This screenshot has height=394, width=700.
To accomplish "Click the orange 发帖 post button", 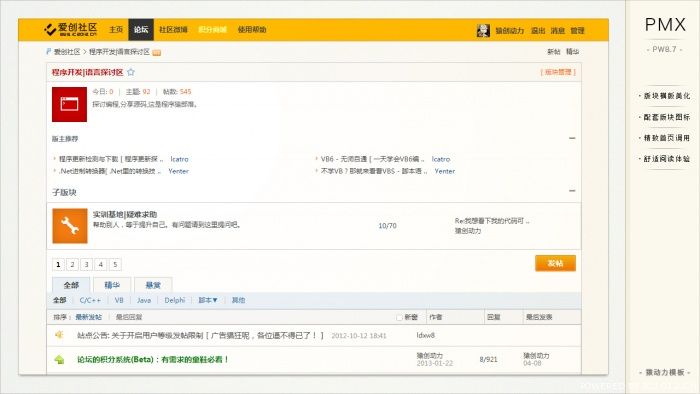I will point(555,263).
